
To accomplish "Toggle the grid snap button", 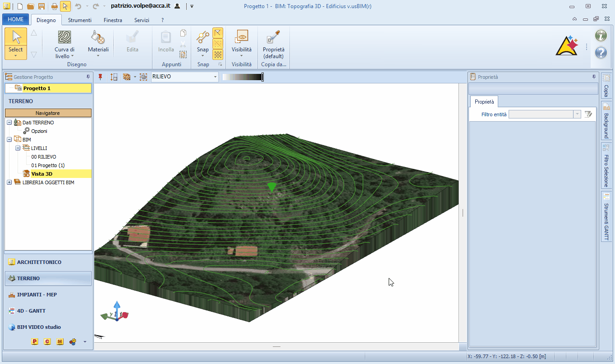I will [218, 55].
